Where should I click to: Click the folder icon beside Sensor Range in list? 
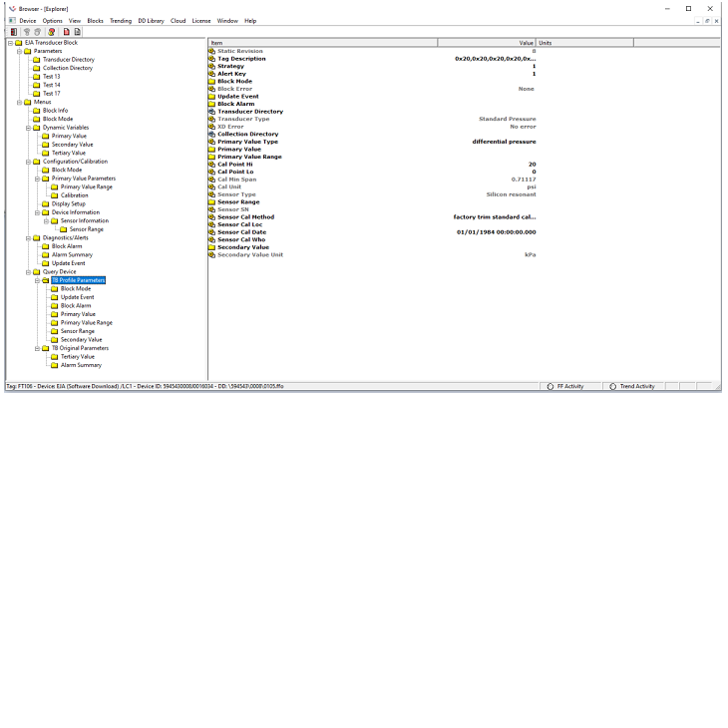point(211,201)
